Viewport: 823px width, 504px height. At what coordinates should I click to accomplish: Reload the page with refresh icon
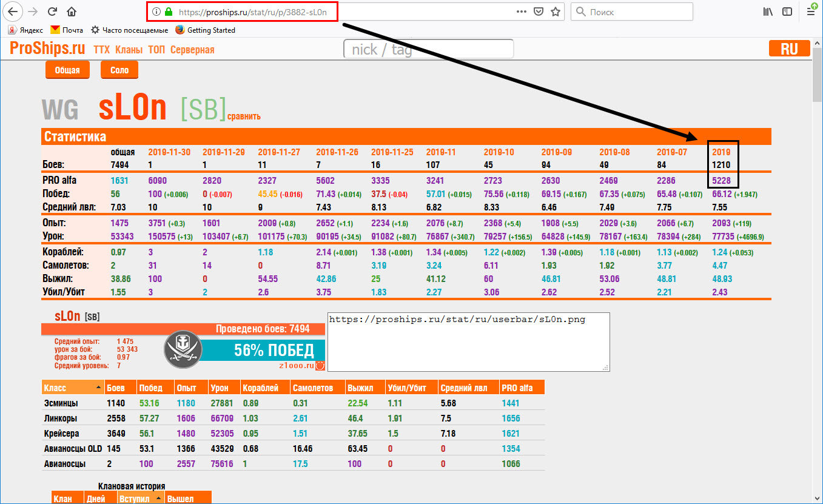point(52,12)
